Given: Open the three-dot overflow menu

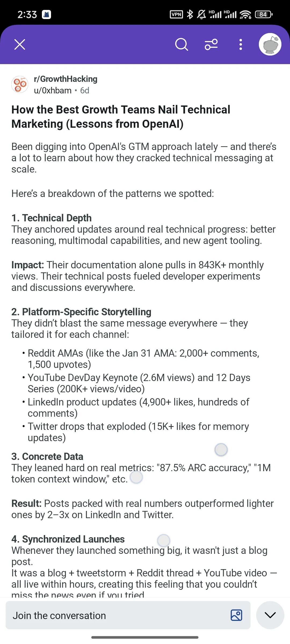Looking at the screenshot, I should pos(241,45).
